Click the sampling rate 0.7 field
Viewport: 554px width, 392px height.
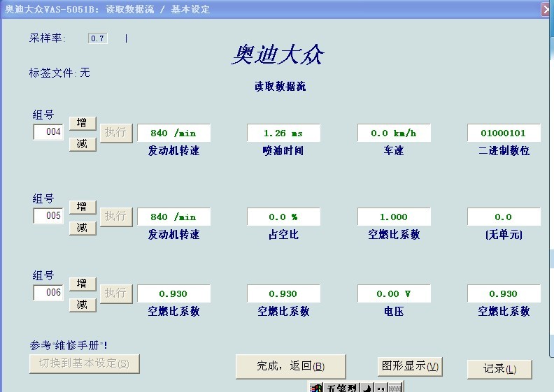tap(97, 38)
